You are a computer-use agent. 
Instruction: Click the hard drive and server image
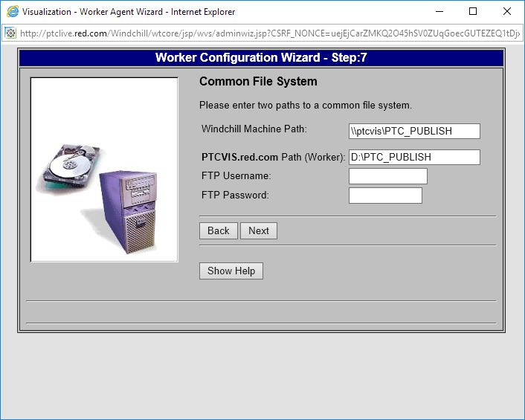pos(104,169)
